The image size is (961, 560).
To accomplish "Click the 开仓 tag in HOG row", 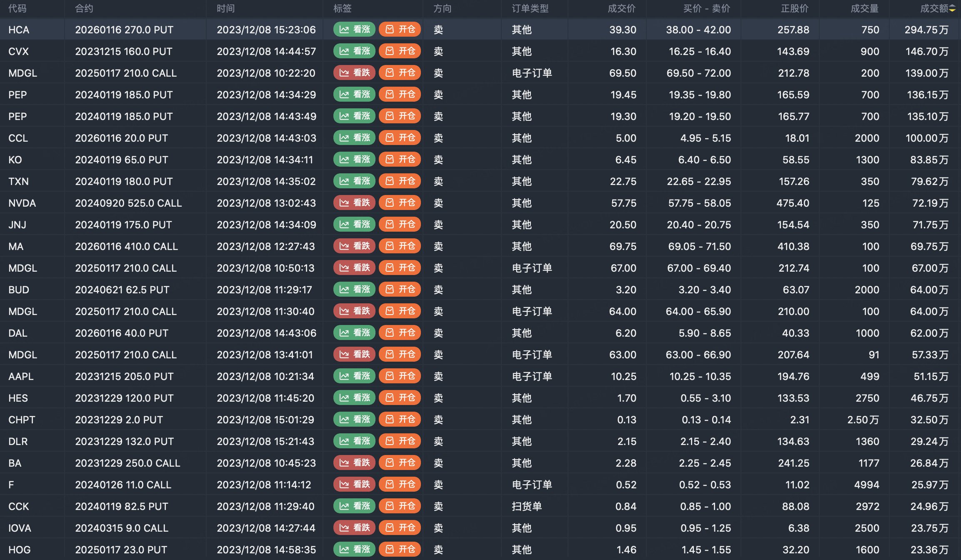I will coord(400,550).
